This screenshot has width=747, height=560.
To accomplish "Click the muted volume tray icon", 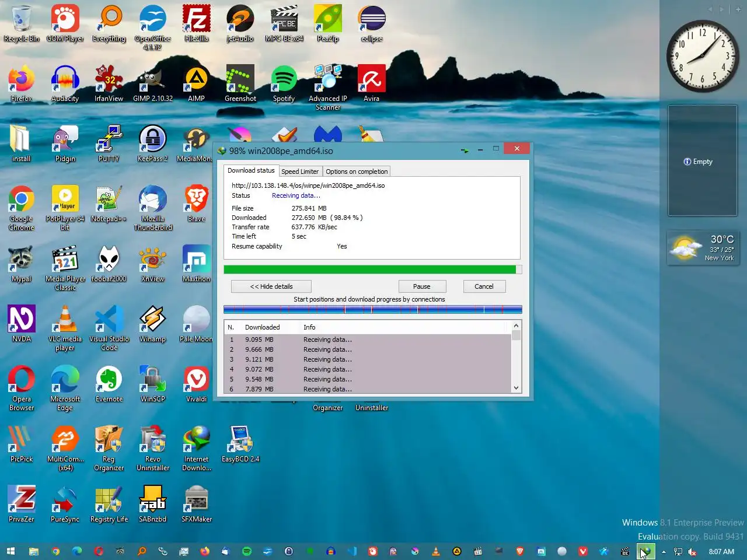I will pos(692,551).
